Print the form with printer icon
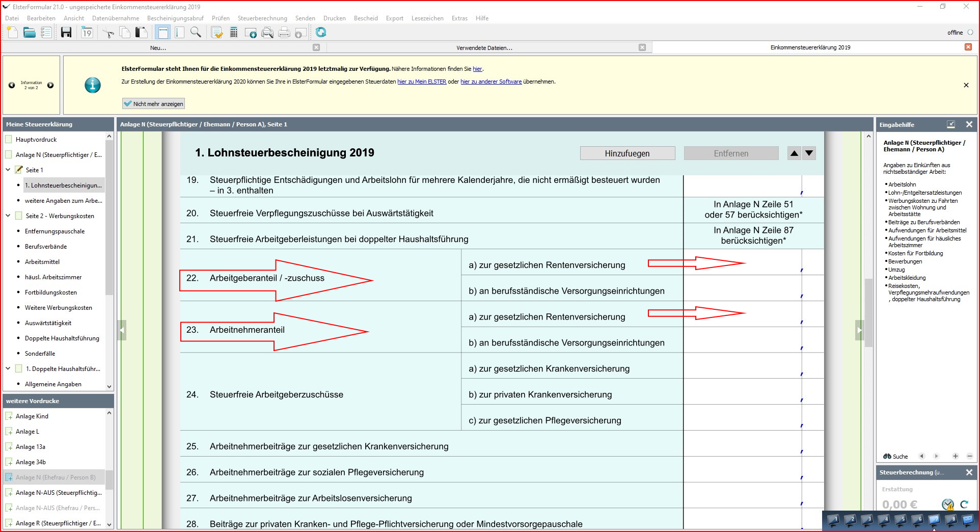The image size is (980, 532). [x=284, y=33]
